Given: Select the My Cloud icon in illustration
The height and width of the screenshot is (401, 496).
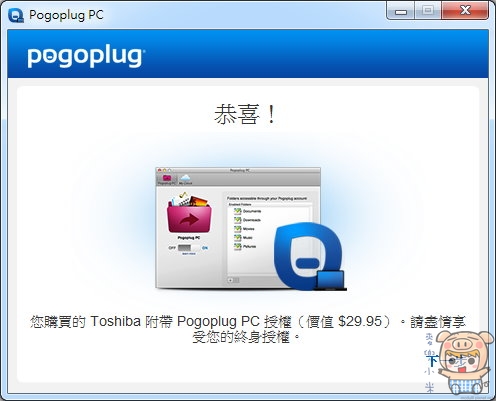Looking at the screenshot, I should click(x=185, y=179).
